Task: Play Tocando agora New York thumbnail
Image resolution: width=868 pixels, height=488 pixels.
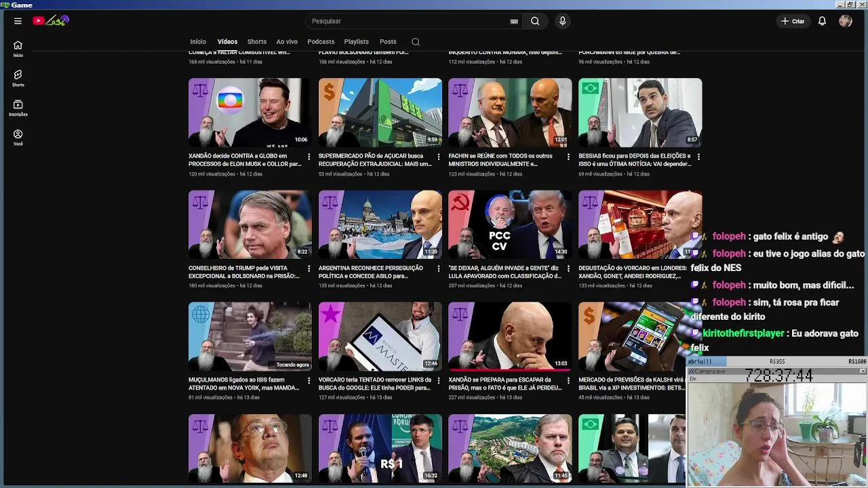Action: 250,336
